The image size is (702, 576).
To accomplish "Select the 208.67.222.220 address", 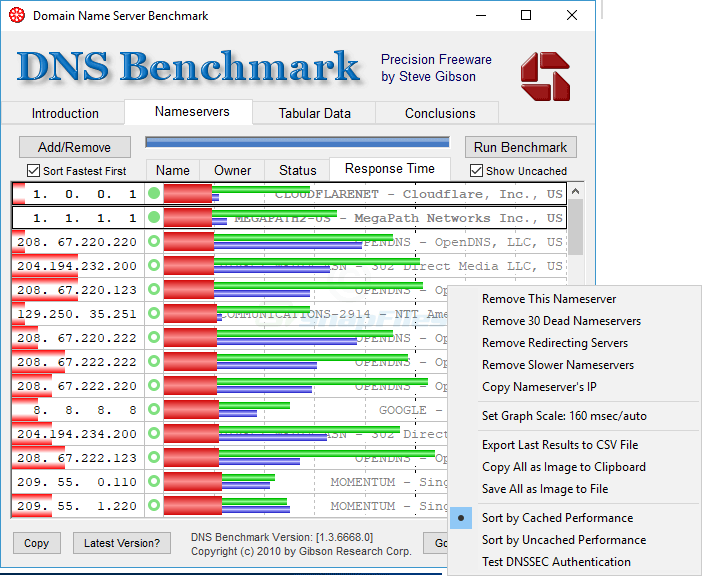I will 77,386.
